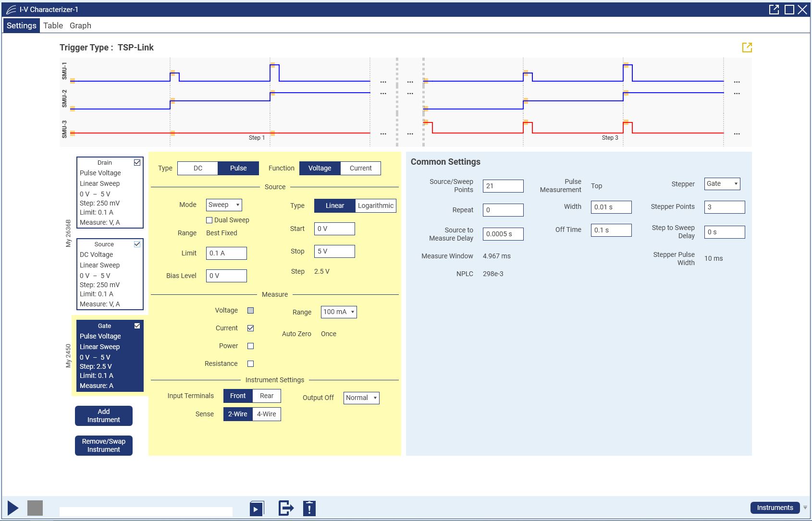
Task: Enable the Dual Sweep checkbox
Action: pyautogui.click(x=209, y=220)
